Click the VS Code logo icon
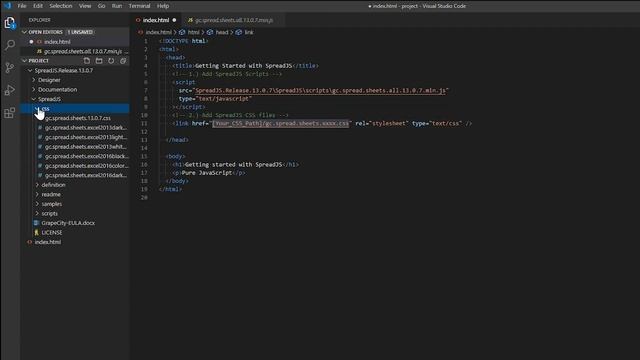Viewport: 640px width, 360px height. (x=7, y=6)
